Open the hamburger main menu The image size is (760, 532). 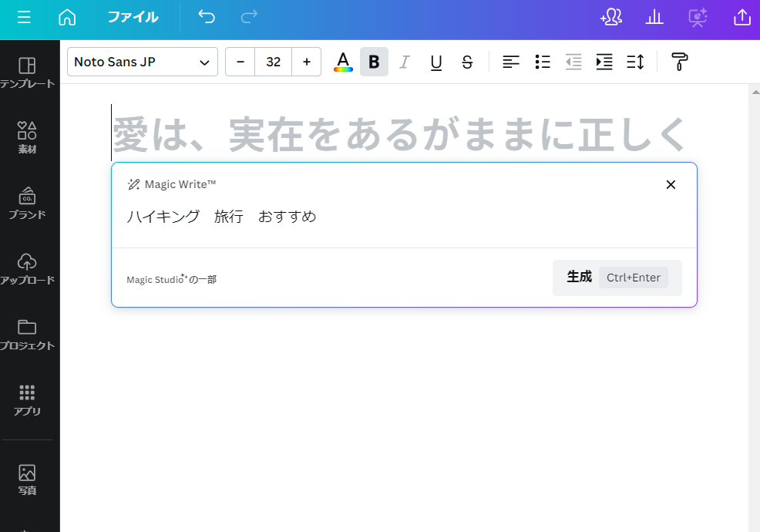click(x=24, y=18)
